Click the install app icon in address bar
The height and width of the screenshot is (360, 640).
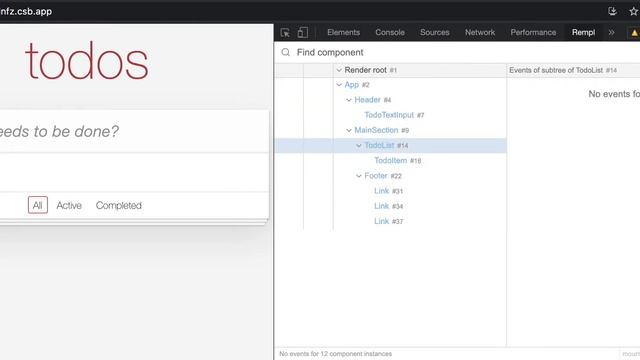pyautogui.click(x=612, y=11)
